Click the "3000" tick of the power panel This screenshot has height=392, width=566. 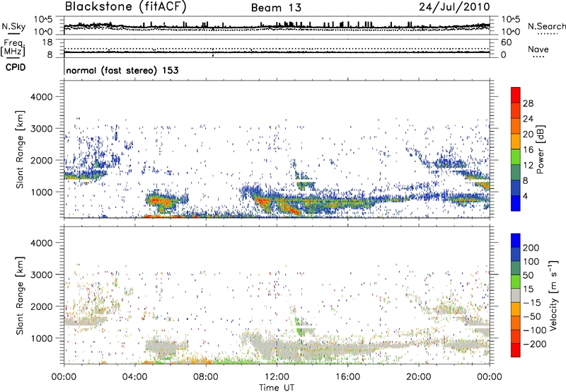pos(42,129)
